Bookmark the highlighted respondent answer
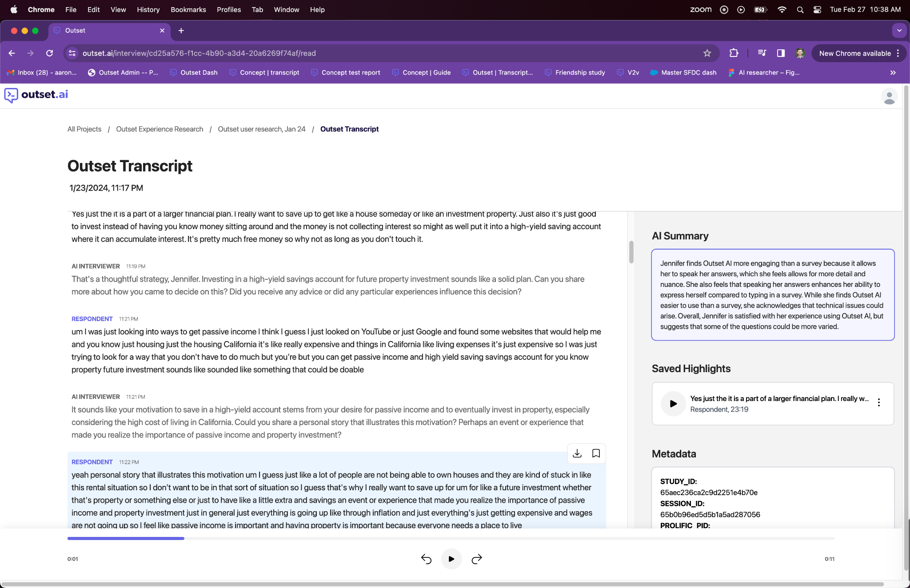This screenshot has height=588, width=910. [x=596, y=453]
